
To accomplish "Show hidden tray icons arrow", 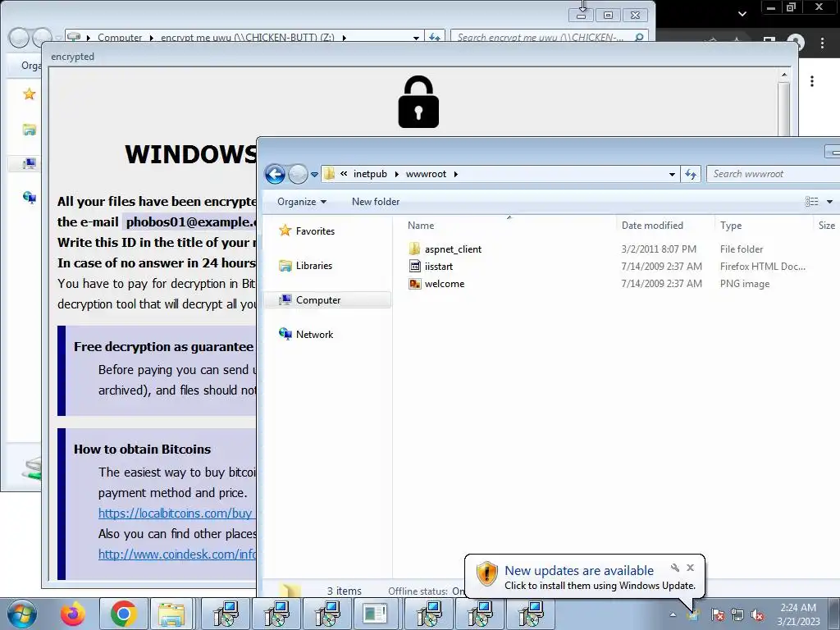I will [x=673, y=614].
